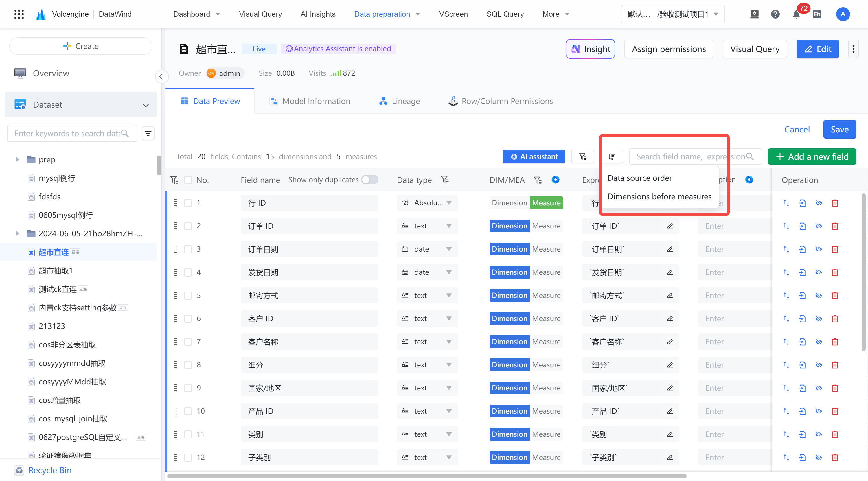The width and height of the screenshot is (868, 481).
Task: Expand the 2024-06-05-21ho28hmZH folder
Action: 17,233
